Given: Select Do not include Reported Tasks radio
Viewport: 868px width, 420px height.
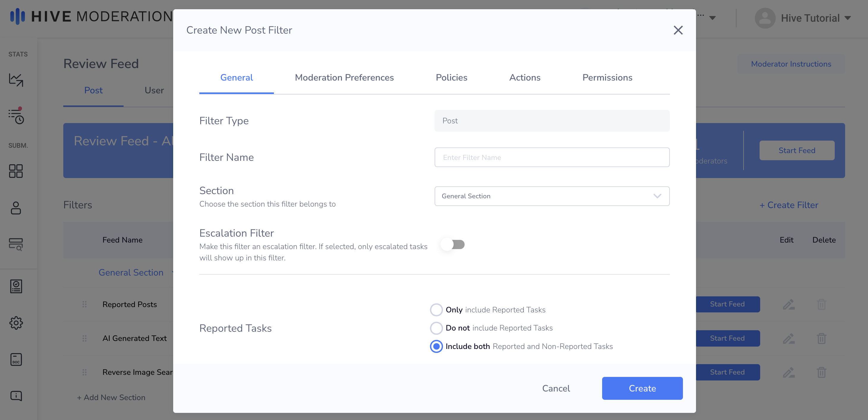Looking at the screenshot, I should (x=436, y=328).
